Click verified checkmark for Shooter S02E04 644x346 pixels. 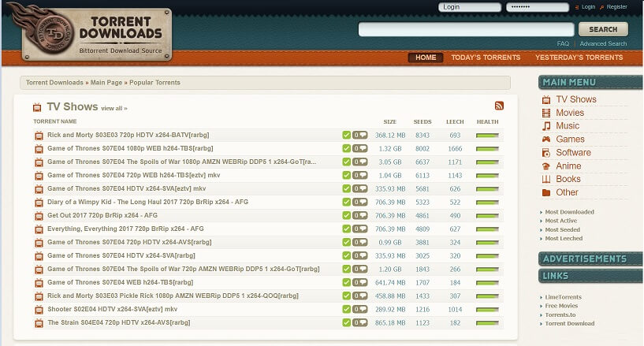(x=347, y=309)
